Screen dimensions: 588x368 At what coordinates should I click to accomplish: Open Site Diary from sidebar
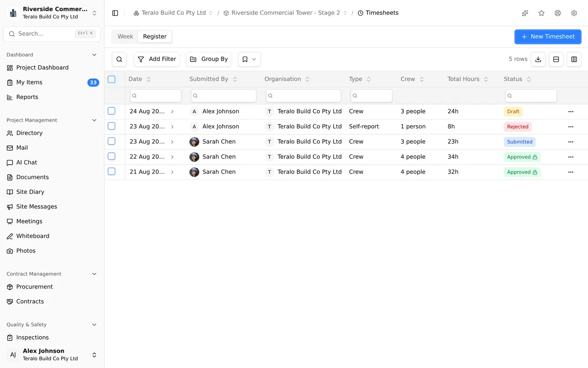pyautogui.click(x=52, y=192)
